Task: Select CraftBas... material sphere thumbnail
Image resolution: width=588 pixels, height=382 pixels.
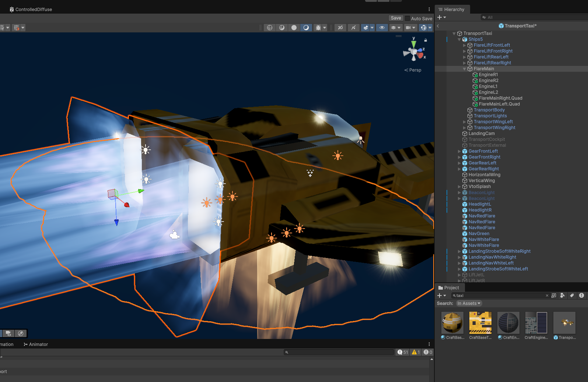Action: pyautogui.click(x=452, y=323)
